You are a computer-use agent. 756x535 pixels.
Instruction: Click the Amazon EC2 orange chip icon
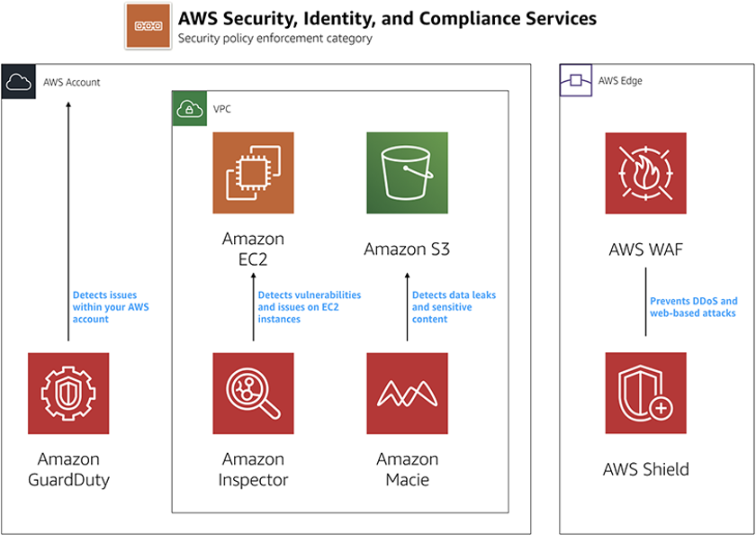click(253, 173)
